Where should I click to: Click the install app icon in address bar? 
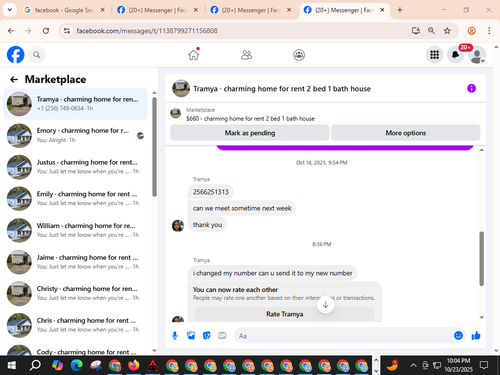(x=416, y=31)
